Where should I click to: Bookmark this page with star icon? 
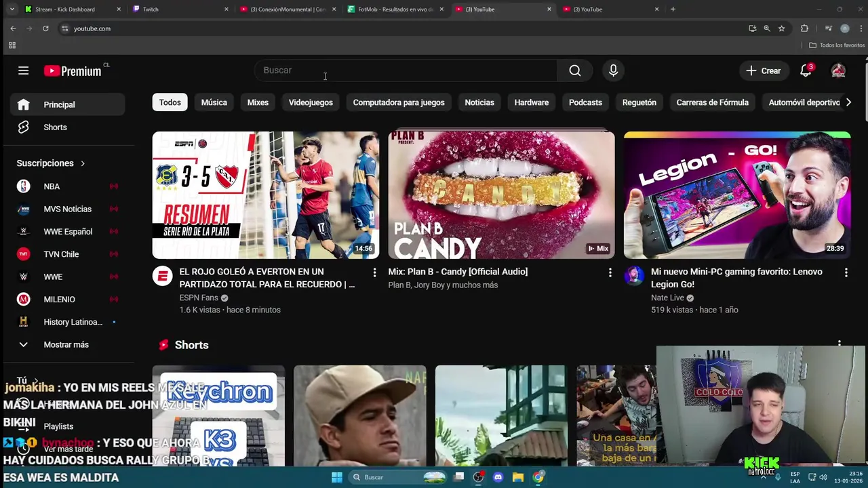[781, 28]
